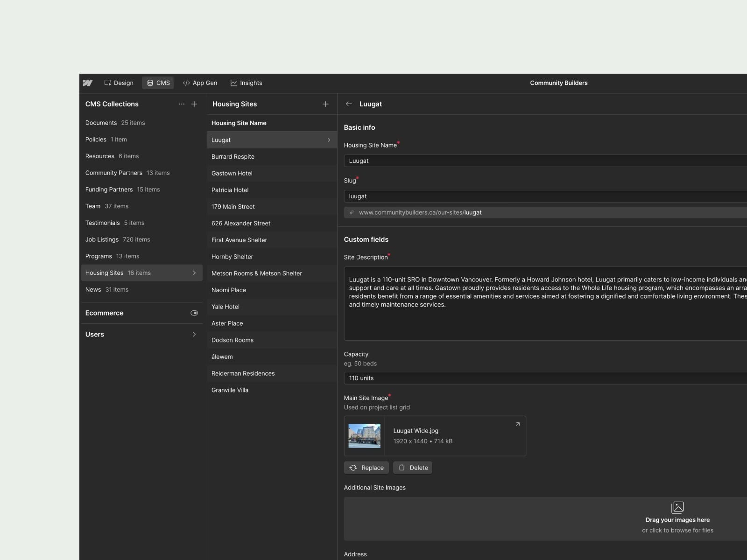Viewport: 747px width, 560px height.
Task: Open Luugat Wide.jpg in new window icon
Action: tap(517, 424)
